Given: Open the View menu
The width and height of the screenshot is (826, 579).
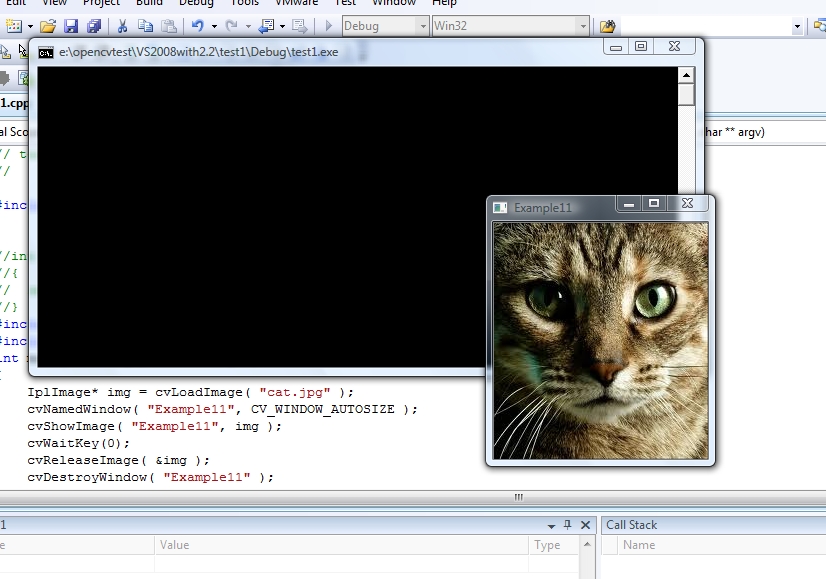Looking at the screenshot, I should coord(54,3).
